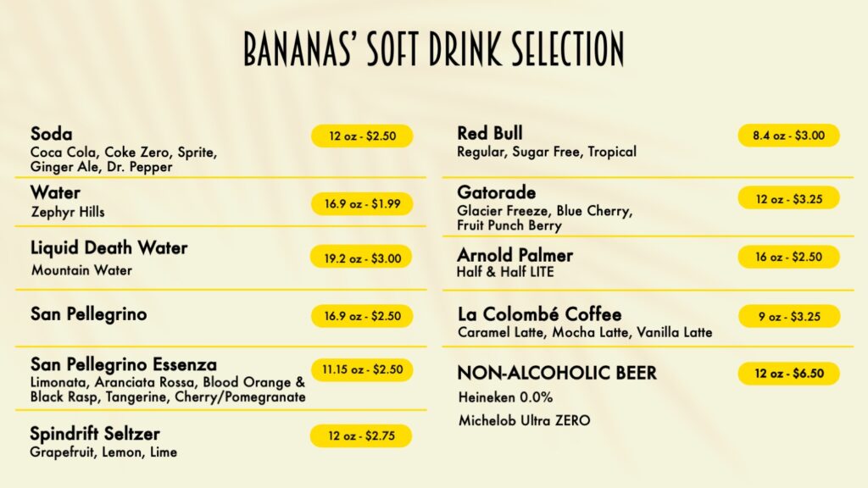Viewport: 868px width, 488px height.
Task: Select the Spindrift Seltzer $2.75 price badge
Action: tap(361, 435)
